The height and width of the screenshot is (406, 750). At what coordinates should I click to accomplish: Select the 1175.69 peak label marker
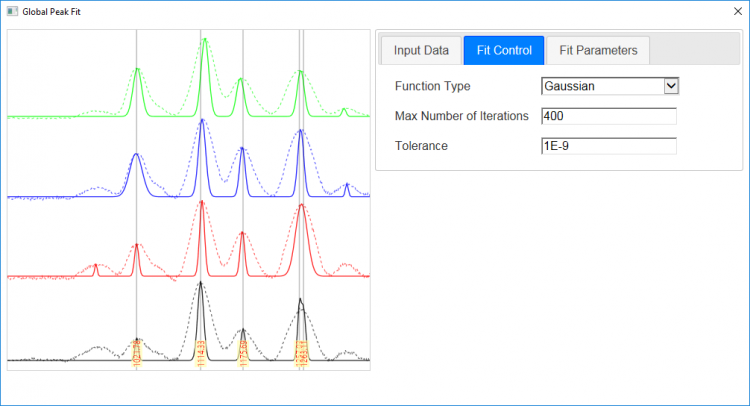[x=243, y=354]
